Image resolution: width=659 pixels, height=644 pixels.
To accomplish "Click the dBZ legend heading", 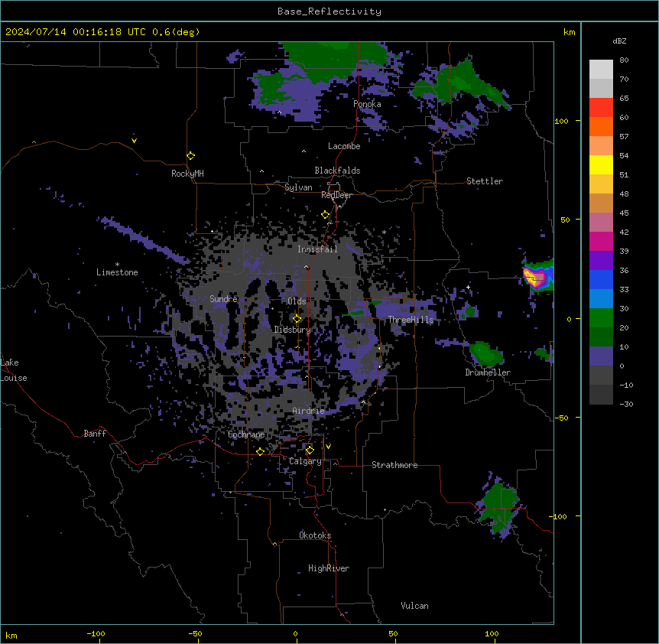I will point(619,41).
